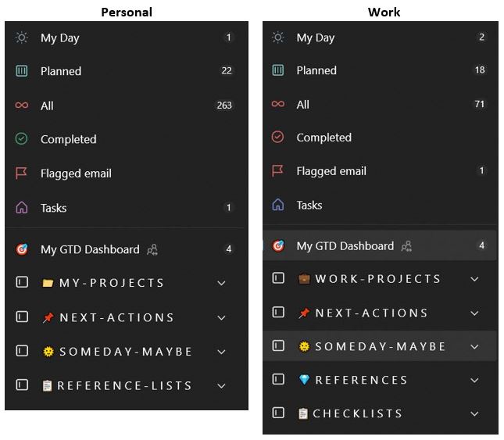The height and width of the screenshot is (440, 504).
Task: Open the All list showing 71 tasks
Action: click(380, 104)
